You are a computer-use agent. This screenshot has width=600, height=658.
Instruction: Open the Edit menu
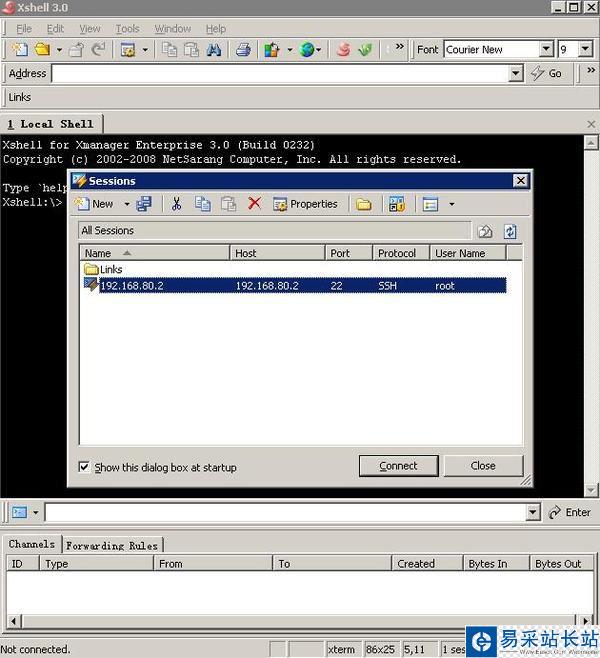point(55,29)
